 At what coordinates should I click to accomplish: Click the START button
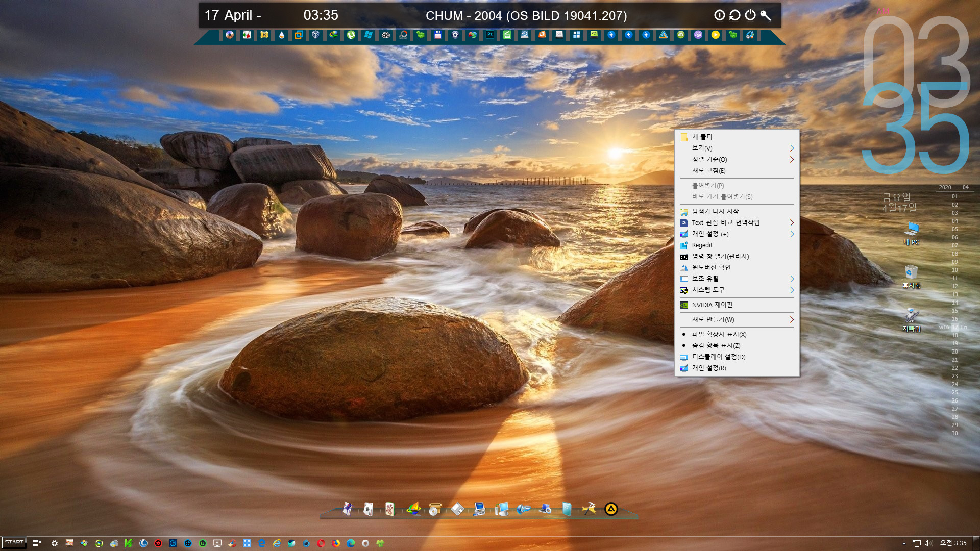click(14, 542)
